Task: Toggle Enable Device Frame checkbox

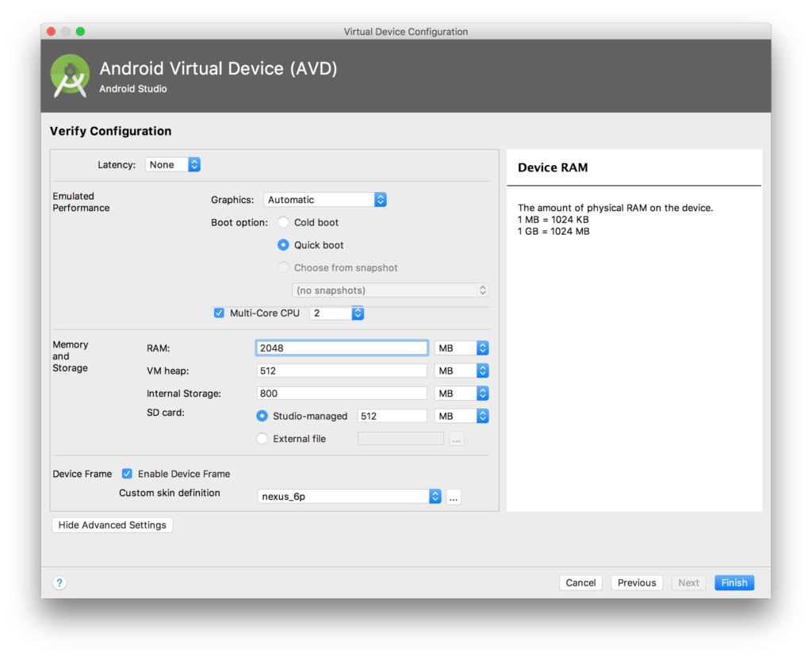Action: click(x=127, y=474)
